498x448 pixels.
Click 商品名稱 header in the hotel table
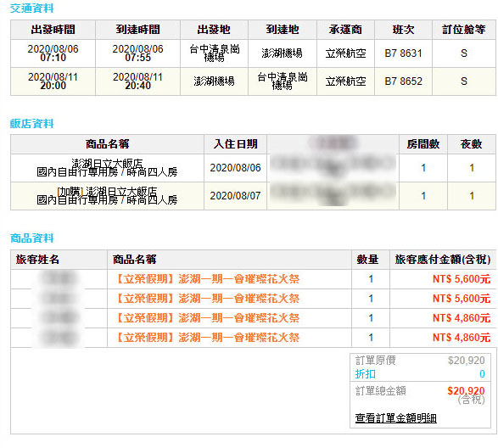tap(108, 144)
